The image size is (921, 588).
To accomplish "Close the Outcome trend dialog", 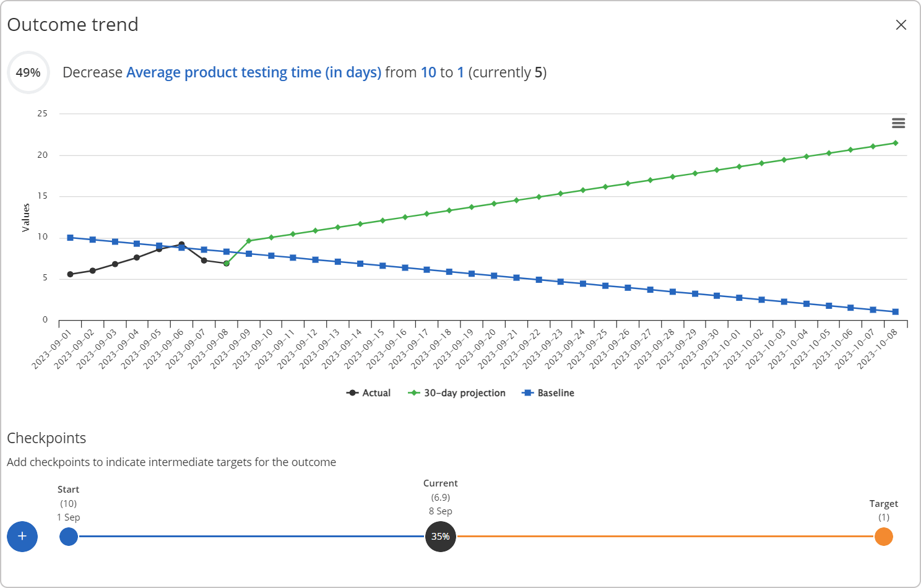I will (x=901, y=25).
